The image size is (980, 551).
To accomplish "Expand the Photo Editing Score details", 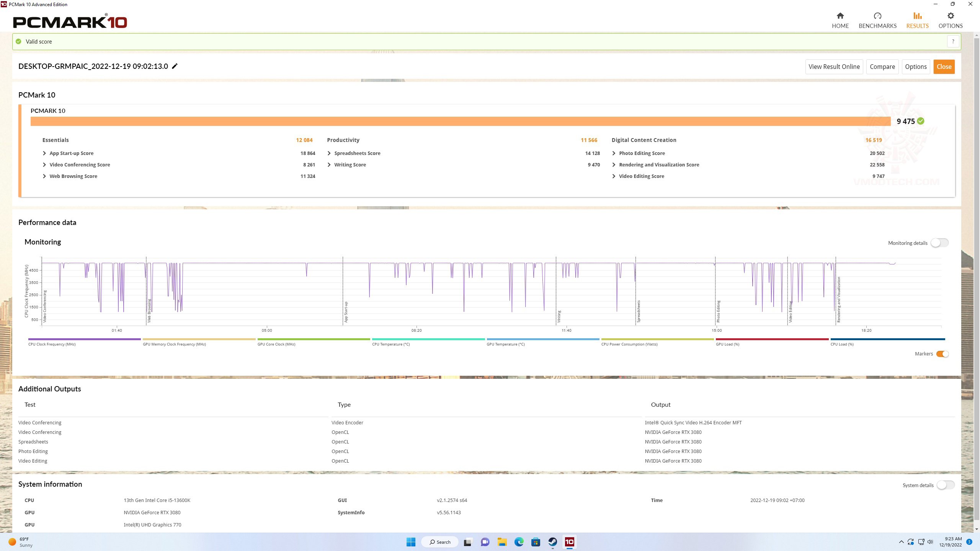I will tap(614, 153).
